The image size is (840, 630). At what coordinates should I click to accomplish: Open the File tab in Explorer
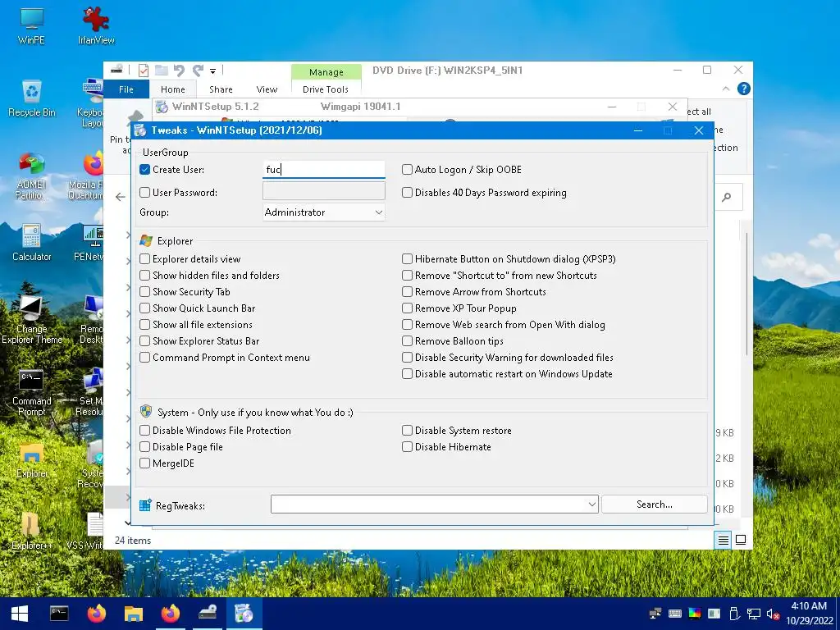(x=126, y=89)
